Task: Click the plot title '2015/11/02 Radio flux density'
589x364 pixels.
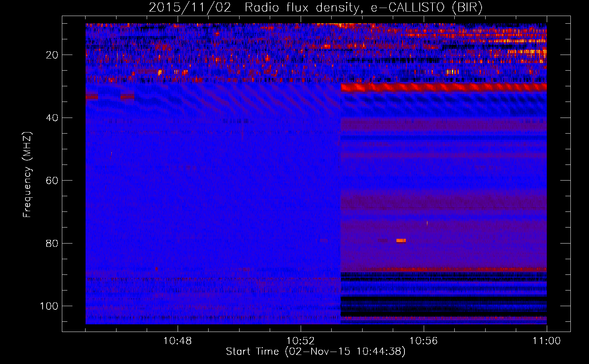Action: click(x=316, y=8)
